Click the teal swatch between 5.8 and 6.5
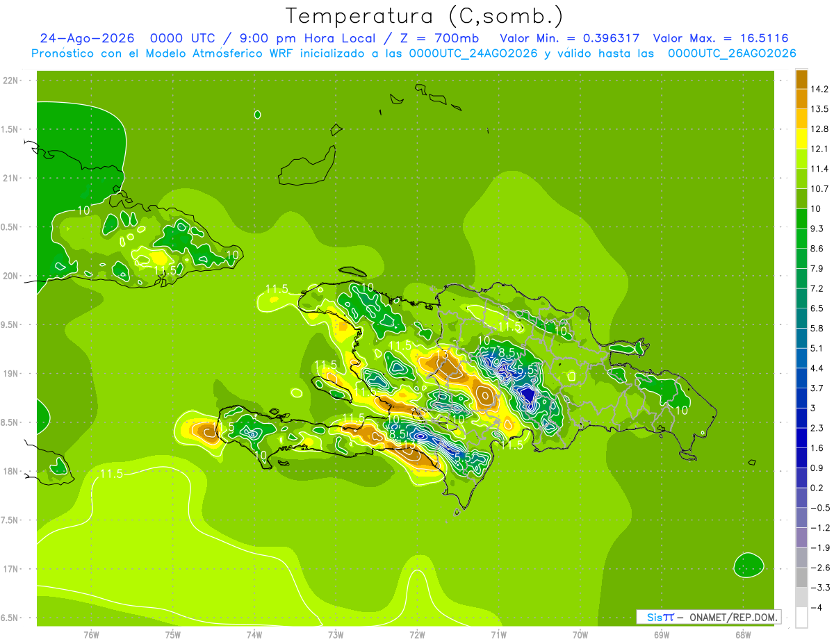The width and height of the screenshot is (834, 644). pos(801,318)
